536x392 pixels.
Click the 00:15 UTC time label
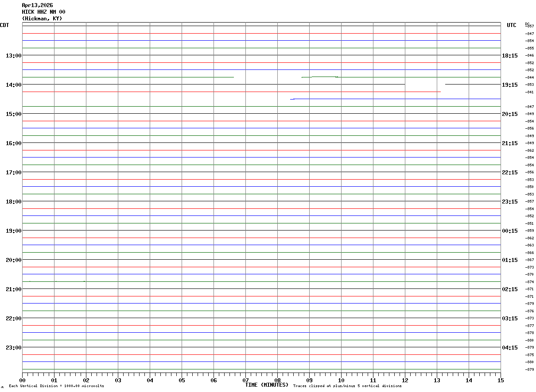click(510, 231)
